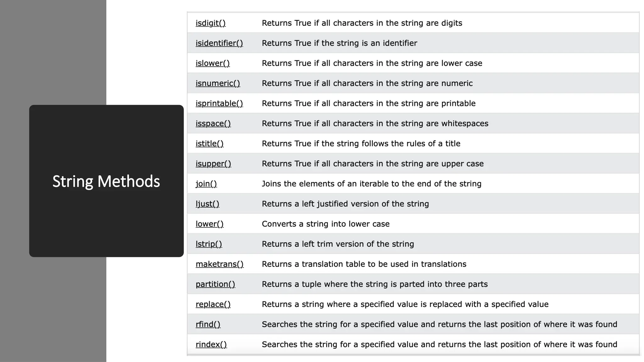This screenshot has width=644, height=362.
Task: Click the description ending 'are upper case'
Action: [373, 164]
